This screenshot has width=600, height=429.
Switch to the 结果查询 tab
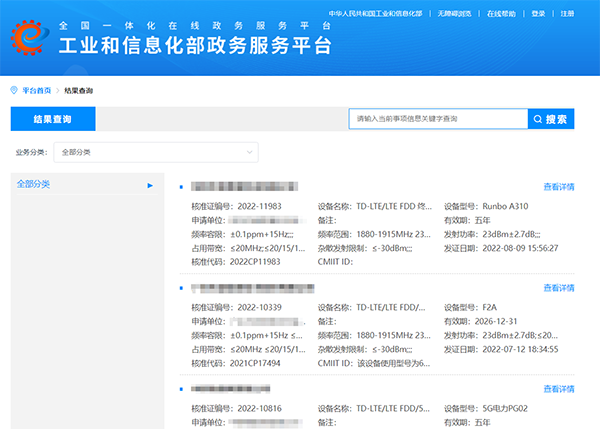[x=52, y=119]
